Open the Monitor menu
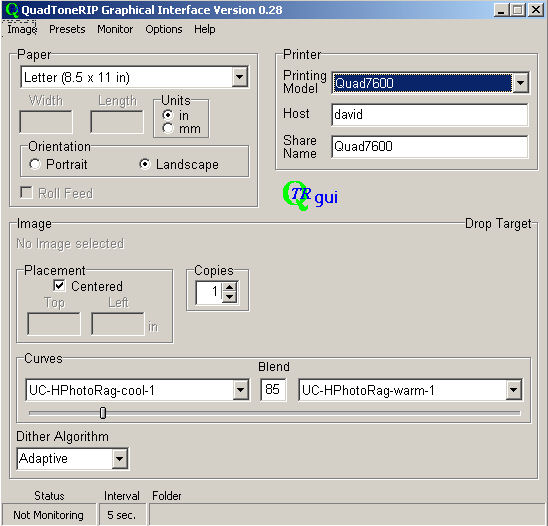 pyautogui.click(x=115, y=29)
